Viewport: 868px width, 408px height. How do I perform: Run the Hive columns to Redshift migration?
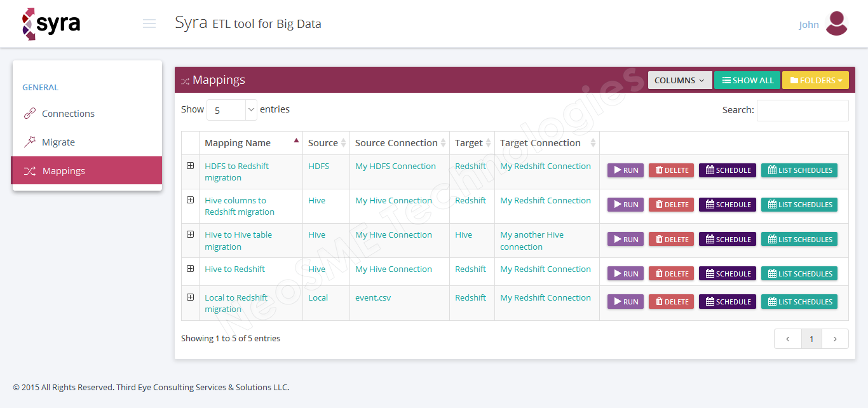point(625,205)
